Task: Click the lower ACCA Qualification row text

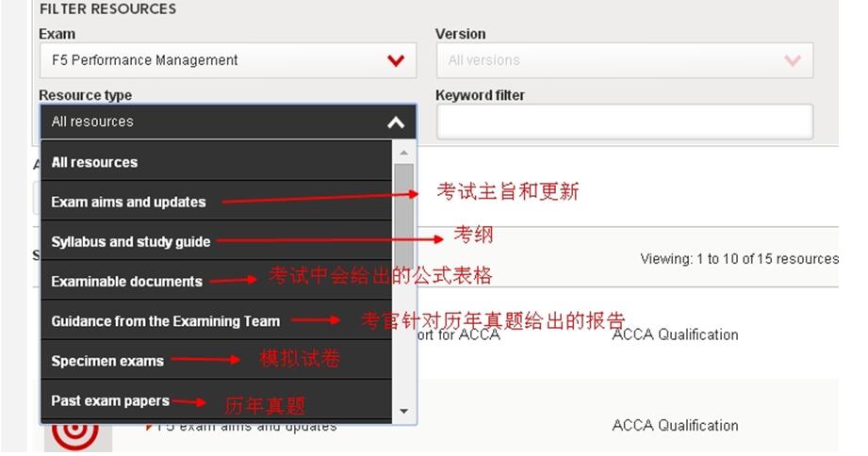Action: 675,426
